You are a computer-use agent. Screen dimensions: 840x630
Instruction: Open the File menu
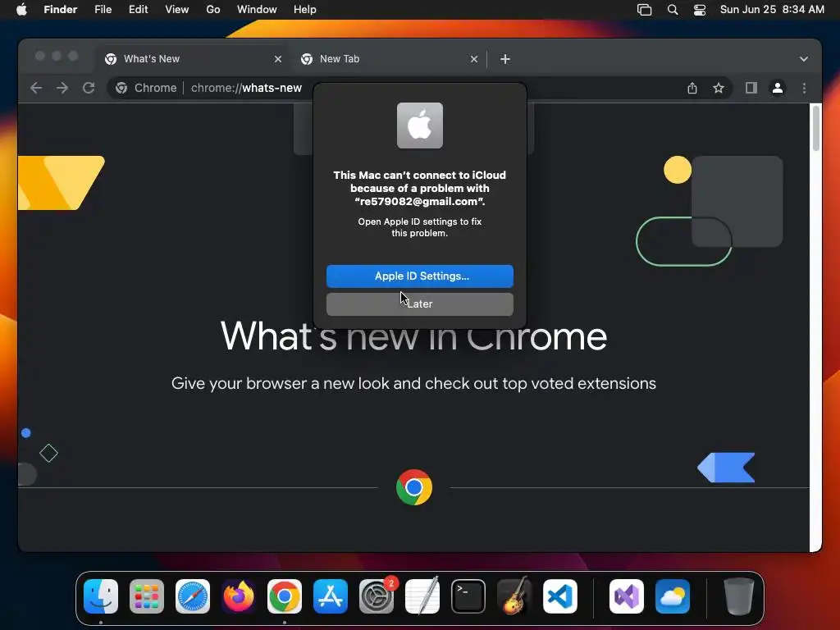pos(103,10)
